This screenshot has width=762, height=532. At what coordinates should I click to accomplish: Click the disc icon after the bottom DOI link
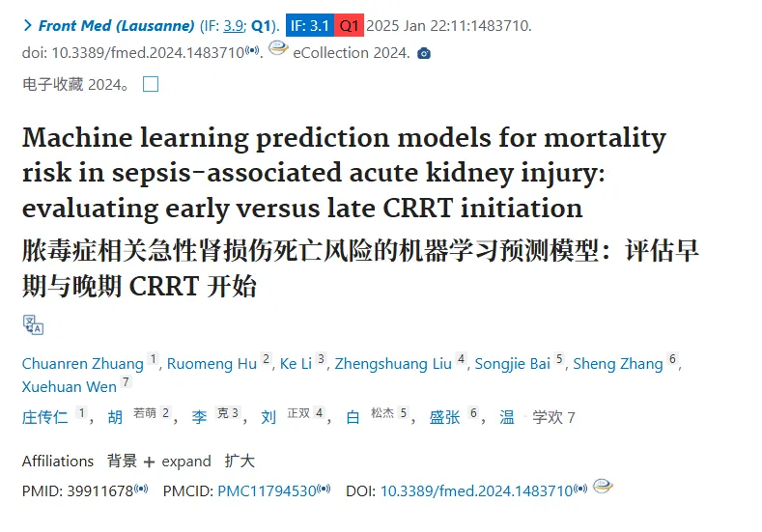point(603,486)
